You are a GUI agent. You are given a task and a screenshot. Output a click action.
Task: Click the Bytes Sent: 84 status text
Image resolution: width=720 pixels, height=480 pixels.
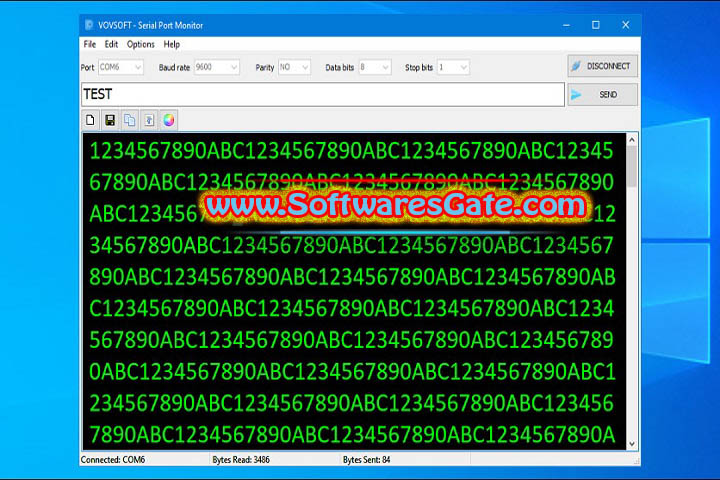click(x=366, y=459)
